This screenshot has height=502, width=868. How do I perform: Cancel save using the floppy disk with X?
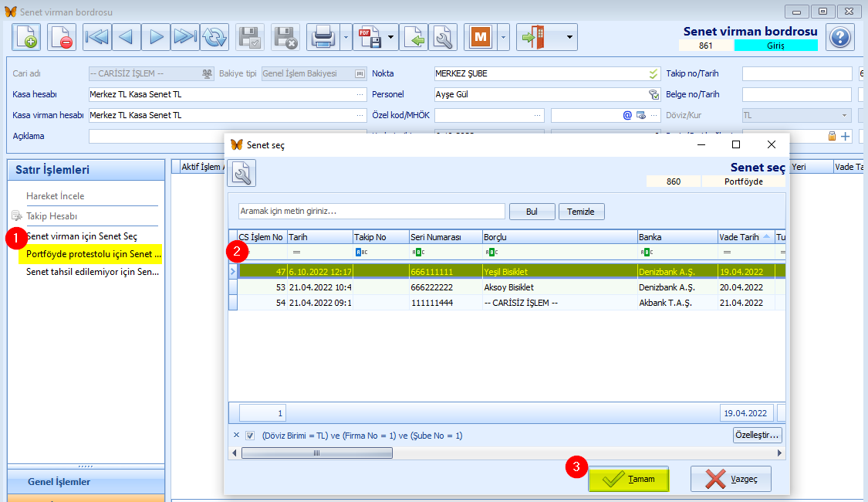coord(285,37)
